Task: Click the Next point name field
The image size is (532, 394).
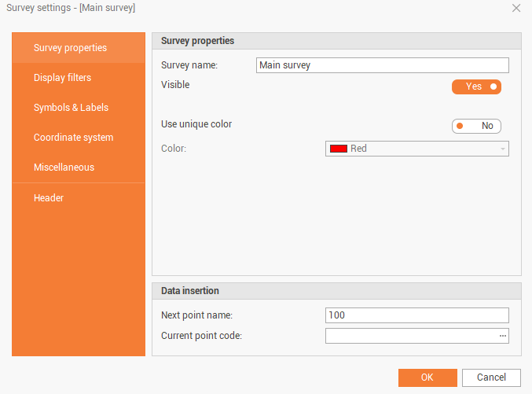Action: click(x=416, y=315)
